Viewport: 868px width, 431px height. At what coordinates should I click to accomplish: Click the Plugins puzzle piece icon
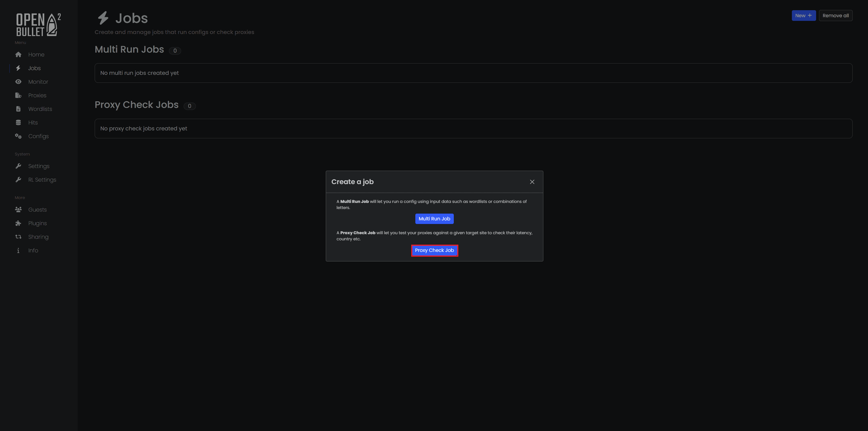(18, 223)
